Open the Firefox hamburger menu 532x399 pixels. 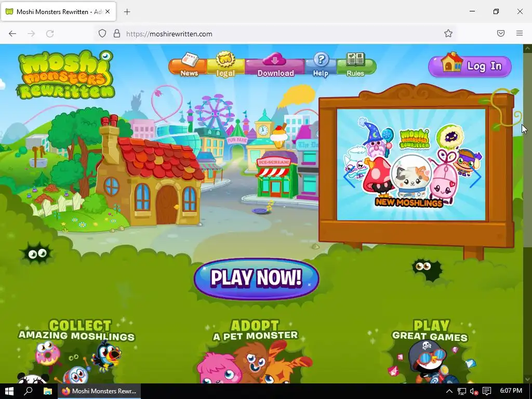point(520,33)
